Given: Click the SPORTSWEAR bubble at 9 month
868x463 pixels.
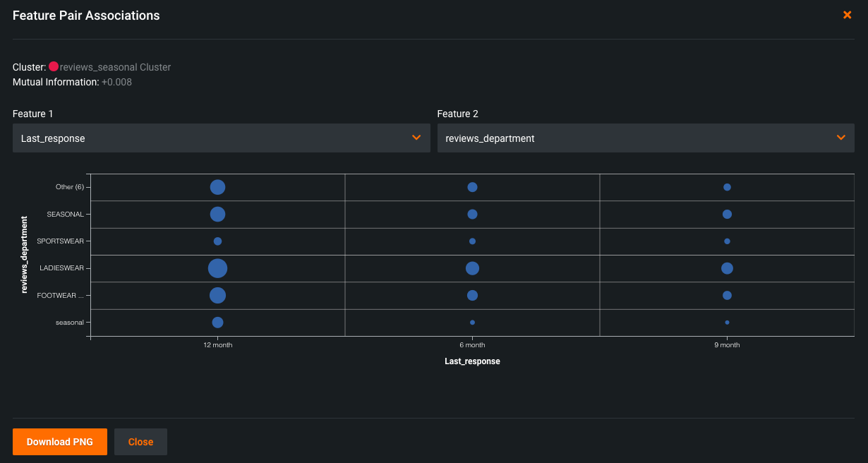Looking at the screenshot, I should 727,241.
